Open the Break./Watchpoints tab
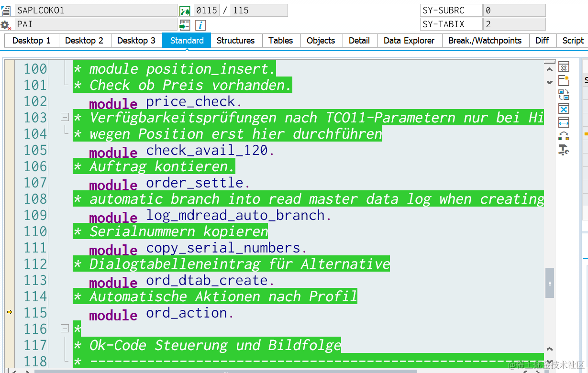The image size is (588, 373). pyautogui.click(x=485, y=41)
